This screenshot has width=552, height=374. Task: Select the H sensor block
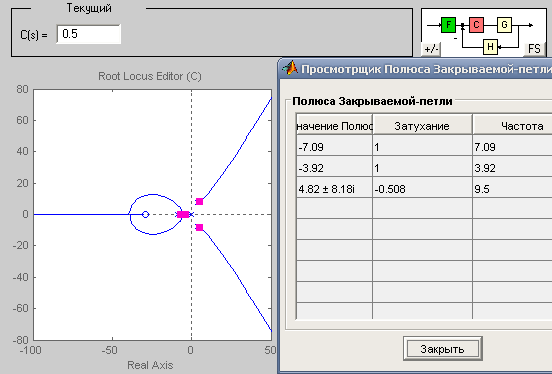pyautogui.click(x=490, y=46)
